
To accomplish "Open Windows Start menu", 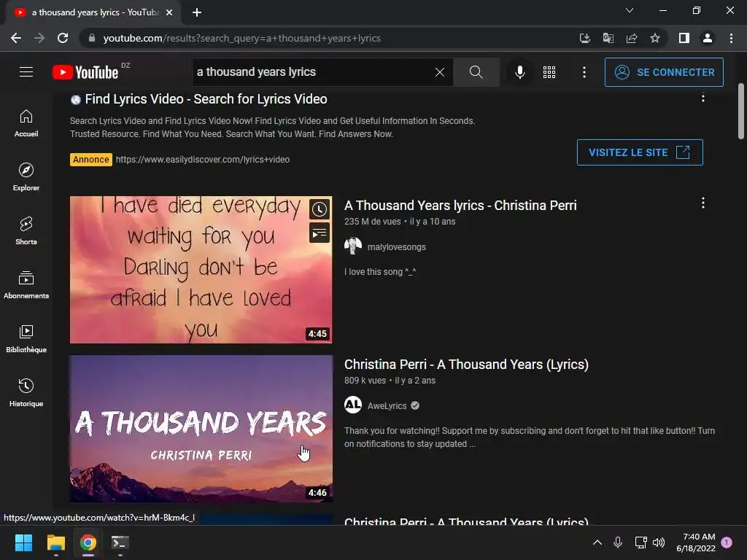I will (23, 542).
